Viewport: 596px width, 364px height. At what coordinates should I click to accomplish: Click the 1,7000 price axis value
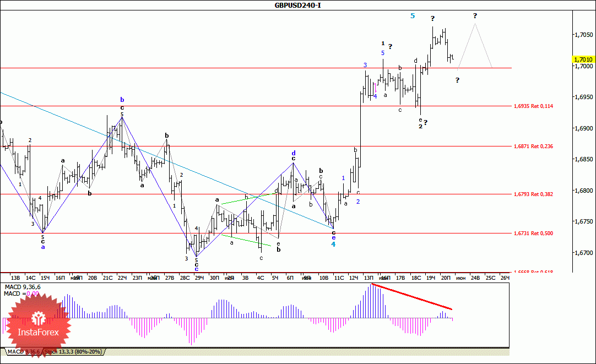[x=583, y=66]
